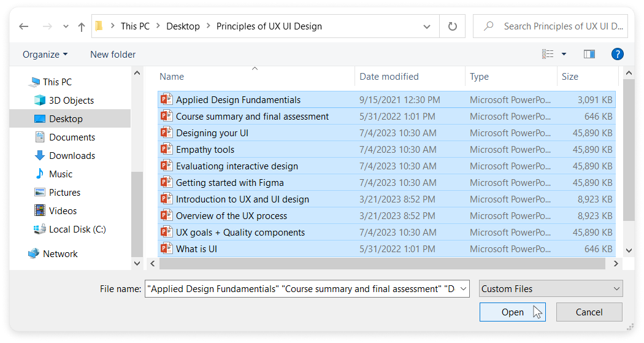This screenshot has width=644, height=343.
Task: Click the blue Help question mark icon
Action: pyautogui.click(x=617, y=54)
